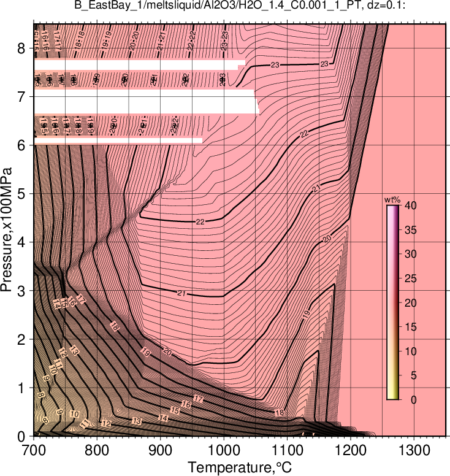This screenshot has height=476, width=450.
Task: Select the Temperature,°C horizontal axis label
Action: point(240,467)
